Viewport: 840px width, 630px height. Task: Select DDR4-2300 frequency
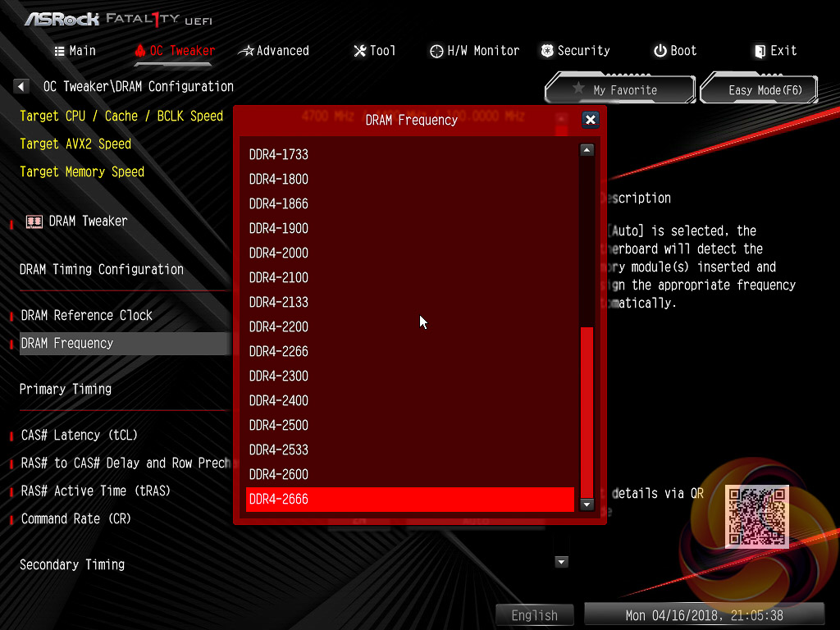(410, 376)
